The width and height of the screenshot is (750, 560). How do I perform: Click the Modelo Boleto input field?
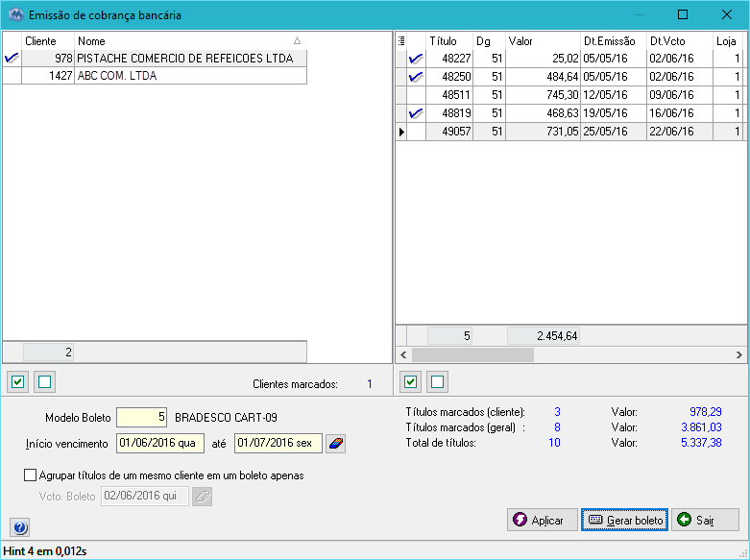pos(141,417)
